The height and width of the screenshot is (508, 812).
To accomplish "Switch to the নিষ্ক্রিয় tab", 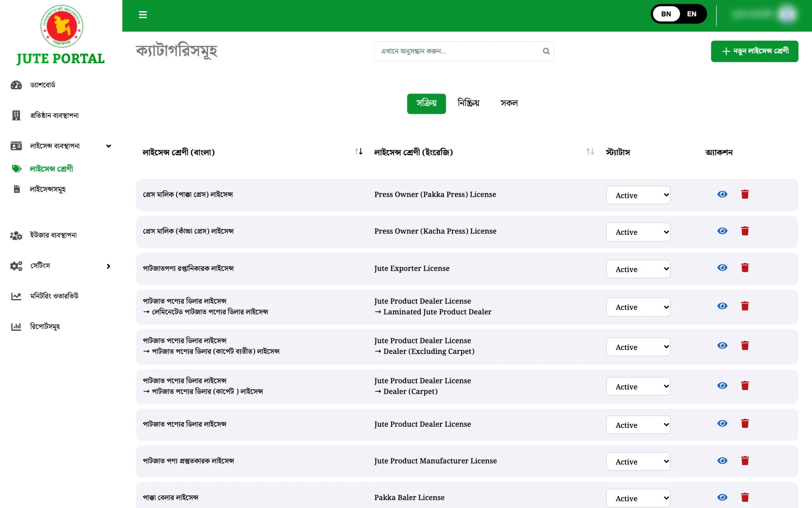I will coord(468,103).
